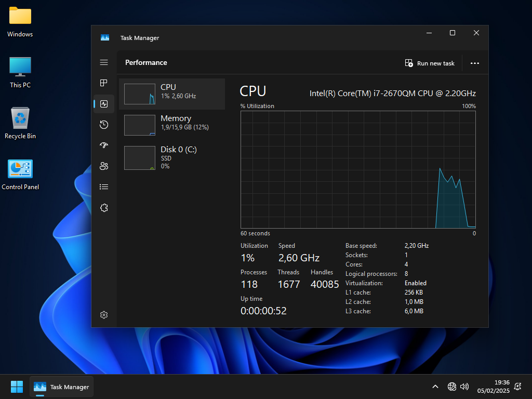Click the Base speed 2,20 GHz value
Image resolution: width=532 pixels, height=399 pixels.
click(x=417, y=246)
